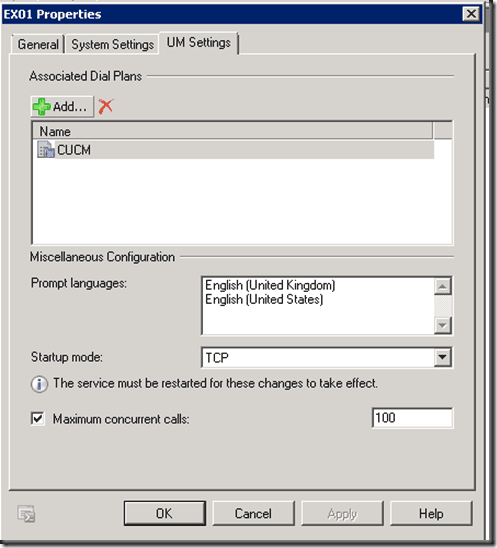Click the Apply button
Screen dimensions: 497x548
pos(342,513)
